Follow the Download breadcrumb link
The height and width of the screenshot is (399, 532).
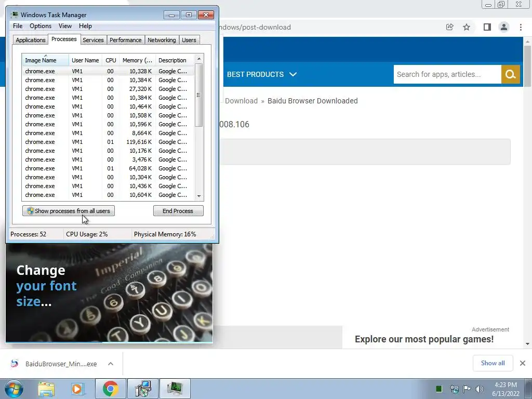(241, 101)
